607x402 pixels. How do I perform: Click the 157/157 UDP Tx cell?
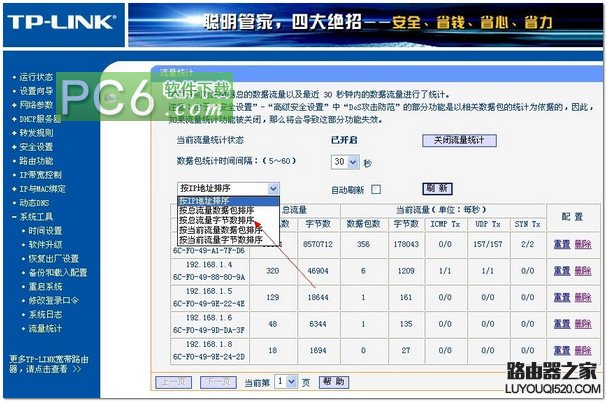[488, 244]
